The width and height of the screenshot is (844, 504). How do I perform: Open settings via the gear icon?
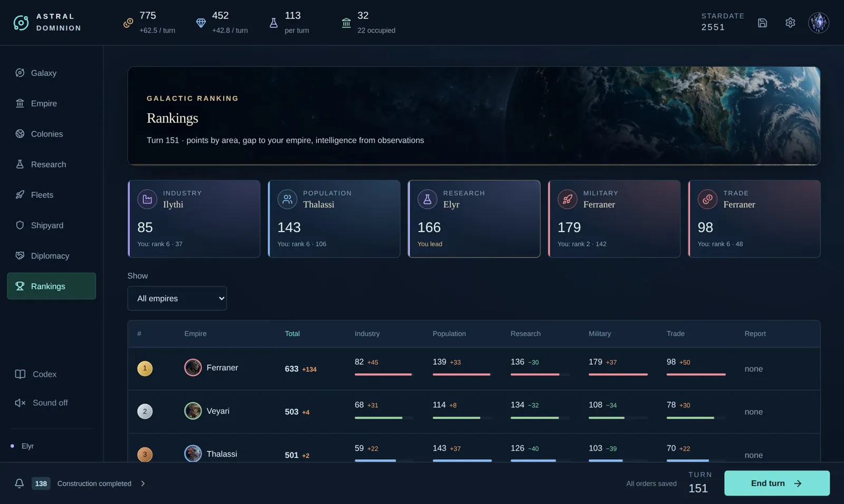tap(790, 23)
